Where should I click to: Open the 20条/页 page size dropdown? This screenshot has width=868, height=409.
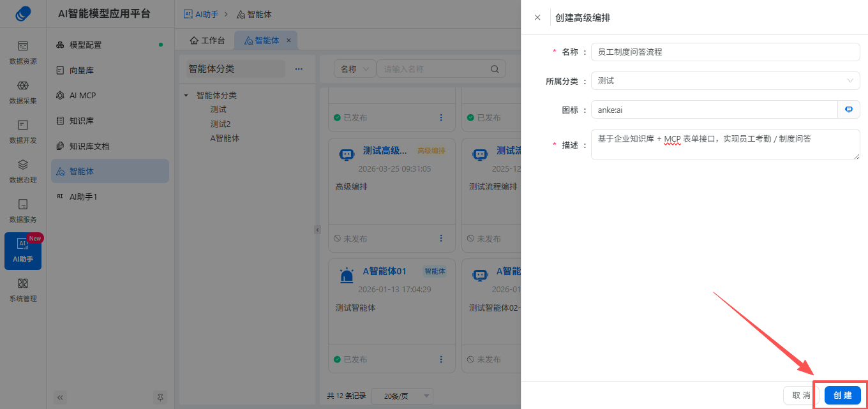click(402, 396)
